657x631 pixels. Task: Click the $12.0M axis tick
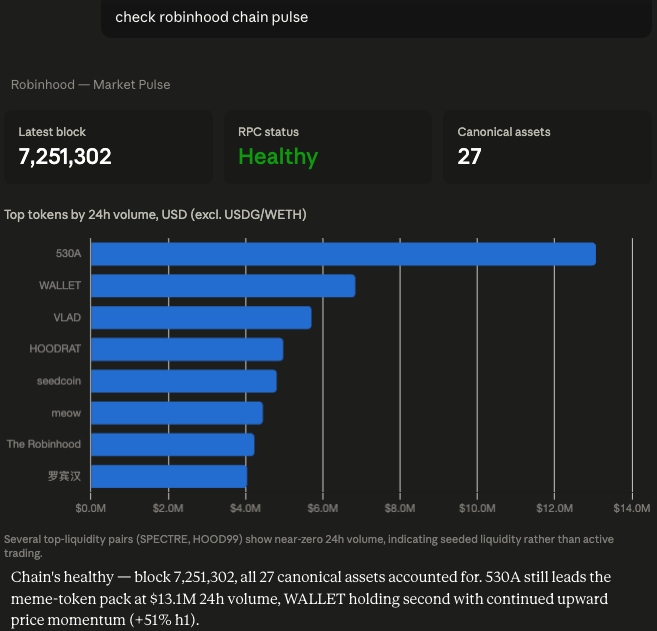click(555, 508)
